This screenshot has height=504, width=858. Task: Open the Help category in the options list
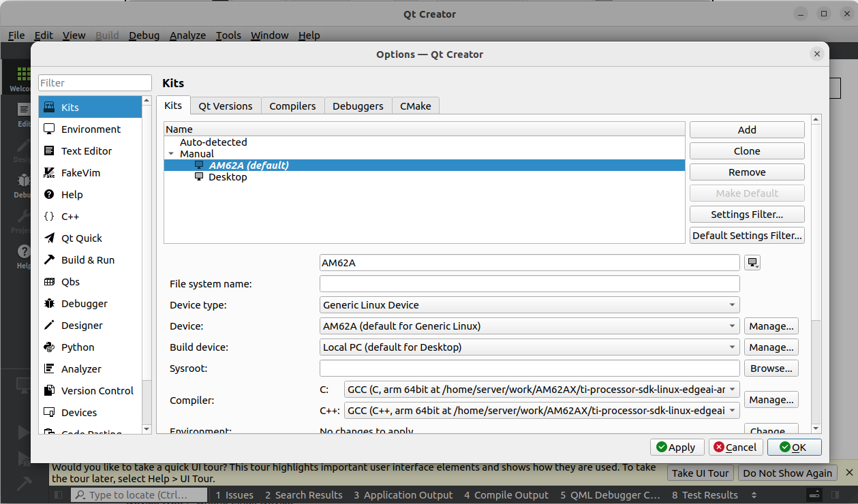point(90,195)
